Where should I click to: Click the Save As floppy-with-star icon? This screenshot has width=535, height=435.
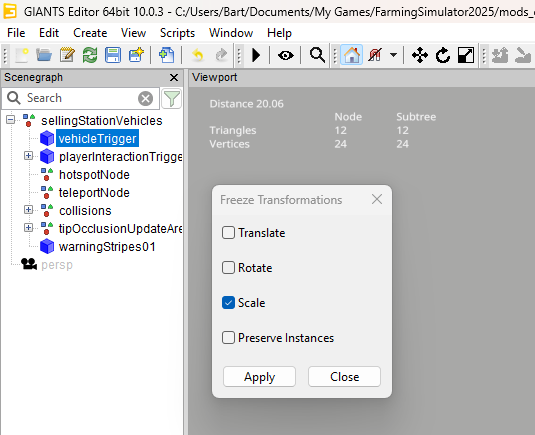[136, 55]
